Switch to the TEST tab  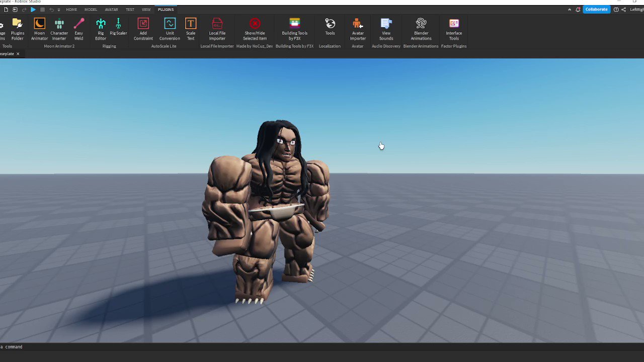pos(130,10)
